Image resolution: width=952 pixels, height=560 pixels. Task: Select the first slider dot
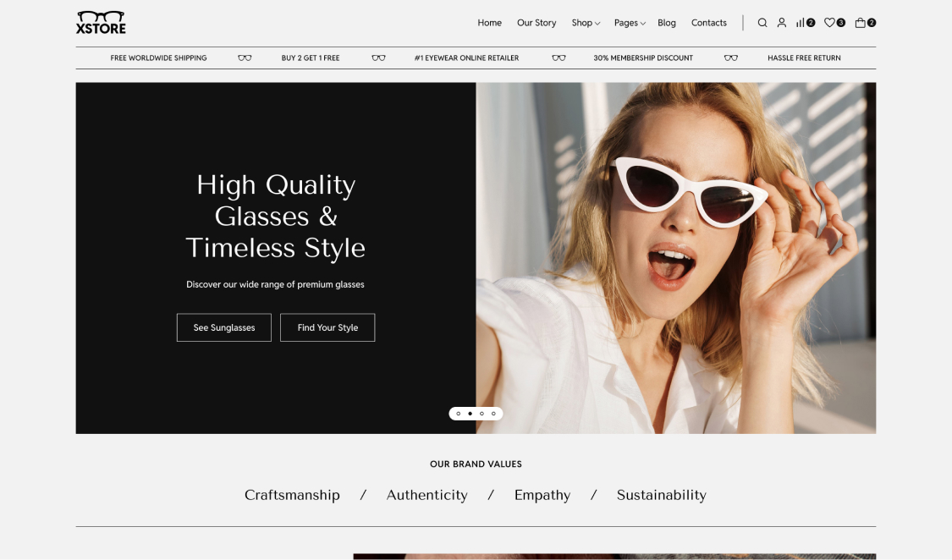[x=459, y=414]
